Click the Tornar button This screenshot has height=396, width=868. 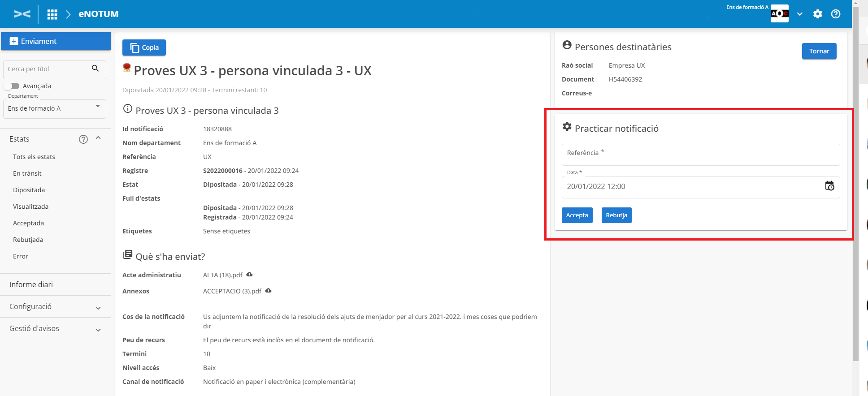[x=819, y=51]
